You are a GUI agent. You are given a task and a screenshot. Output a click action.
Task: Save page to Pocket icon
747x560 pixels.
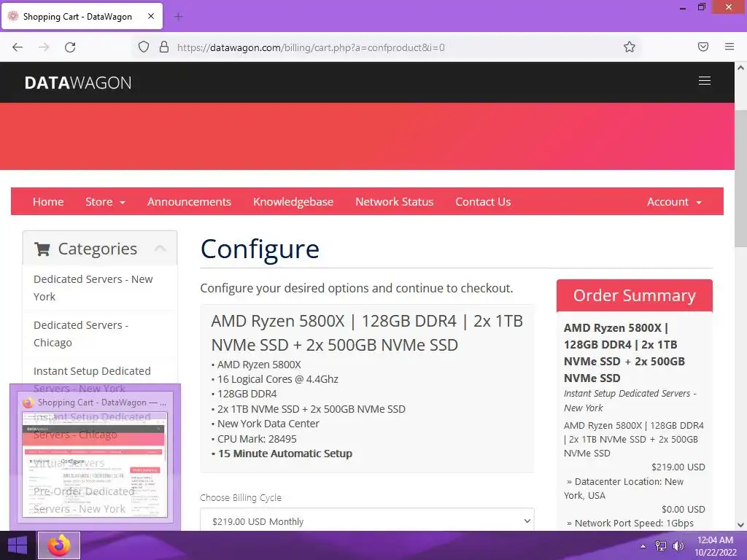pyautogui.click(x=703, y=47)
